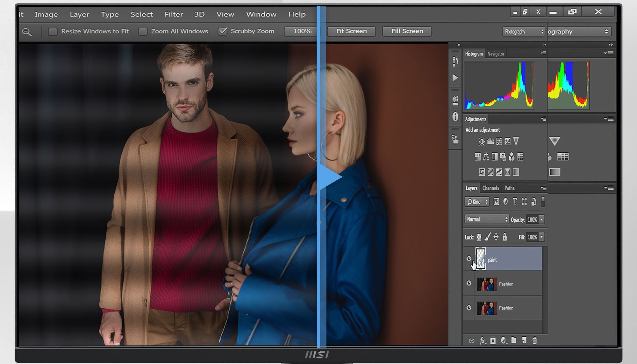Open the Fill slider dropdown arrow

click(x=541, y=237)
